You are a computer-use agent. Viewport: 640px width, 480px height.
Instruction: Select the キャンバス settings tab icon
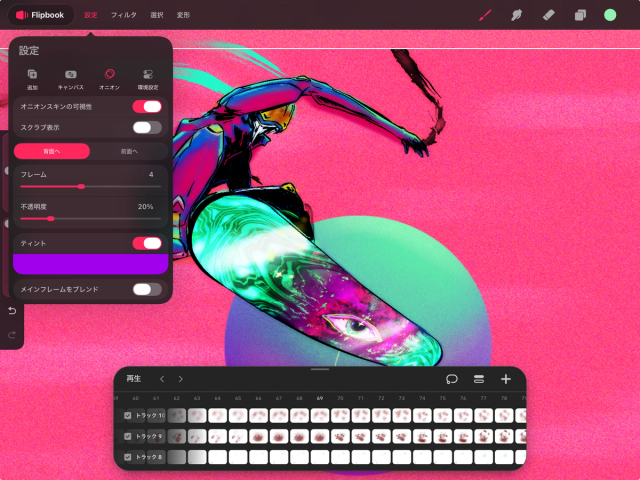tap(71, 79)
